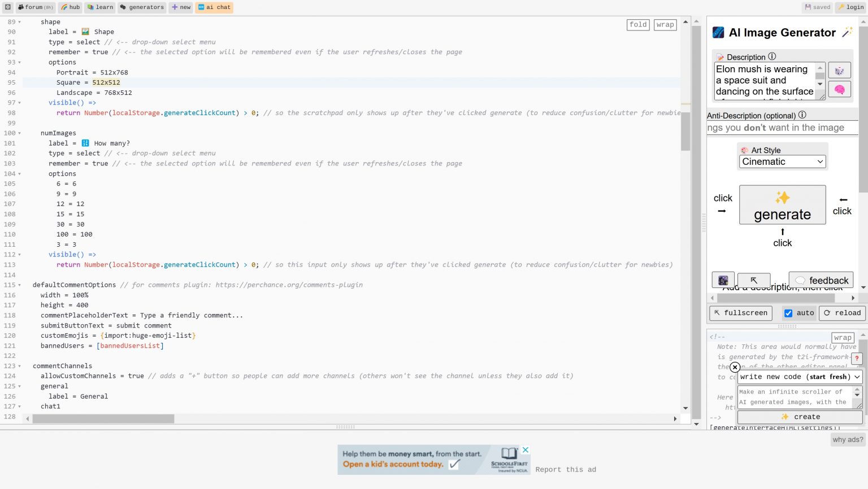Click the dice logo in the top-left corner
868x489 pixels.
8,7
